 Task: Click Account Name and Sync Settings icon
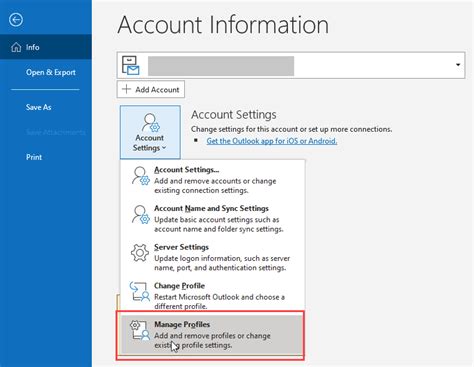pyautogui.click(x=140, y=214)
